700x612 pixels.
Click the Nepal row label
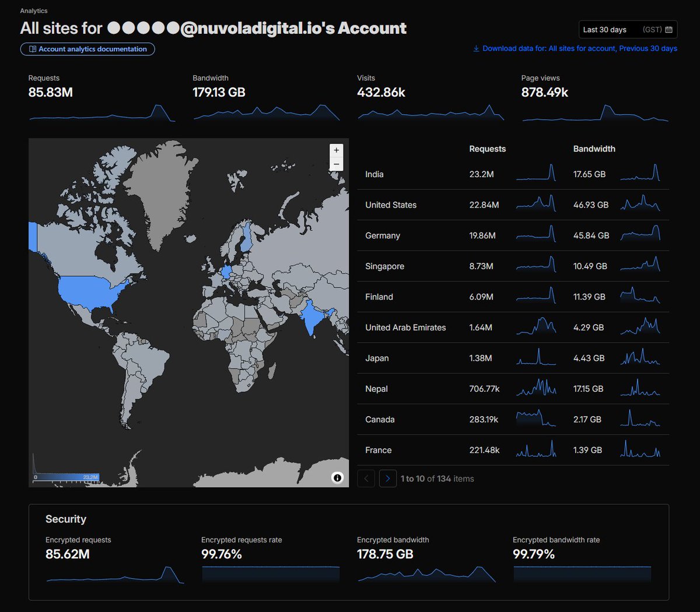376,389
